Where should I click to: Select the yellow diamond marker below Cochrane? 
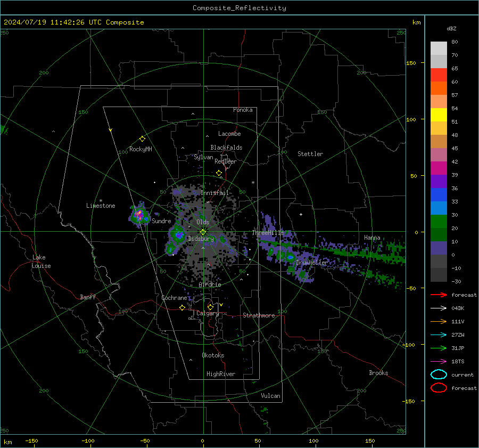(182, 308)
